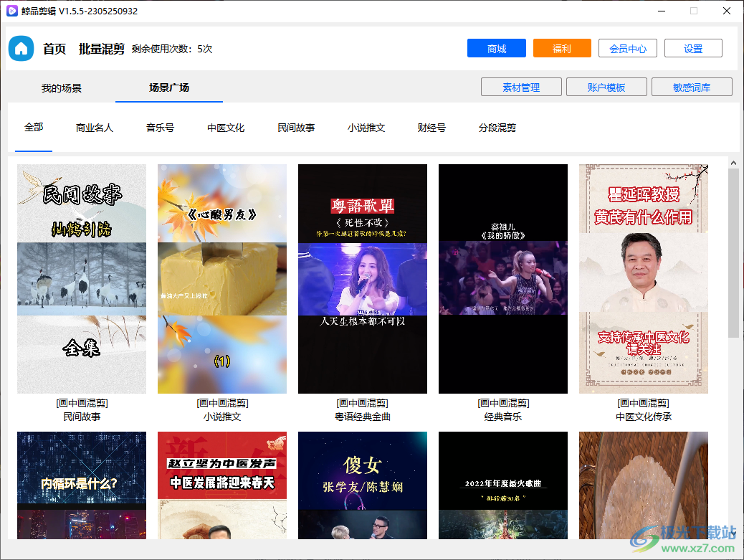Select the 民间故事 category tab
The height and width of the screenshot is (560, 744).
pyautogui.click(x=296, y=128)
